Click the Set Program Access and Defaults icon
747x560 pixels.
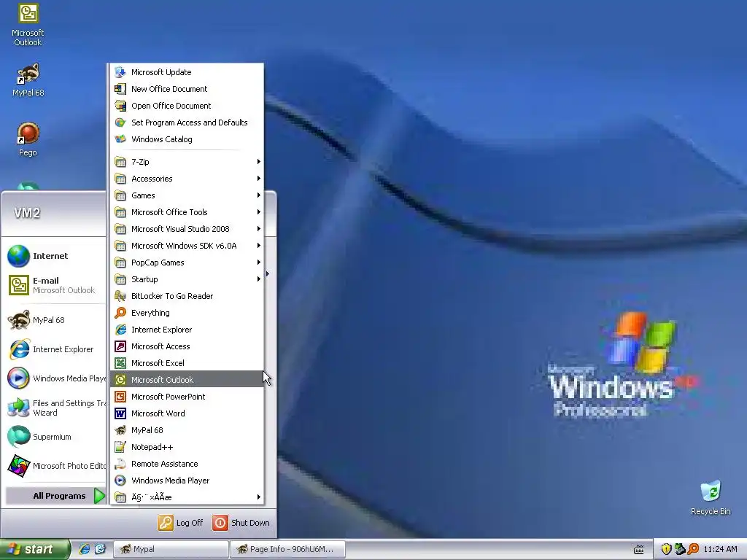[120, 122]
